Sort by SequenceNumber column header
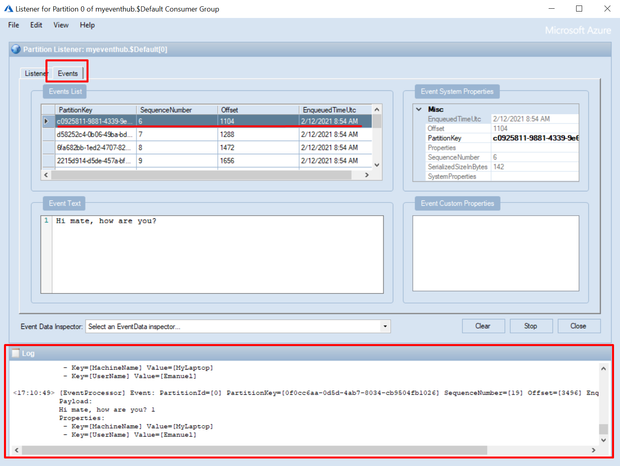 point(177,110)
